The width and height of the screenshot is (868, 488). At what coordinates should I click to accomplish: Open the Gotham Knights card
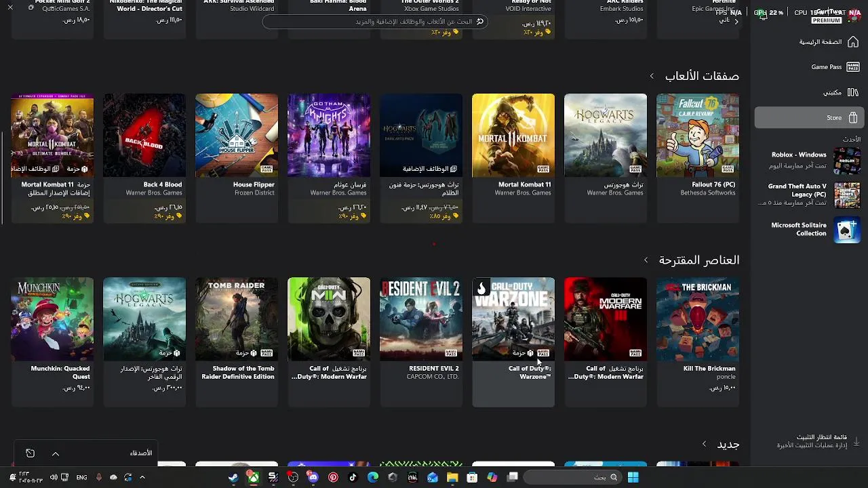[329, 158]
